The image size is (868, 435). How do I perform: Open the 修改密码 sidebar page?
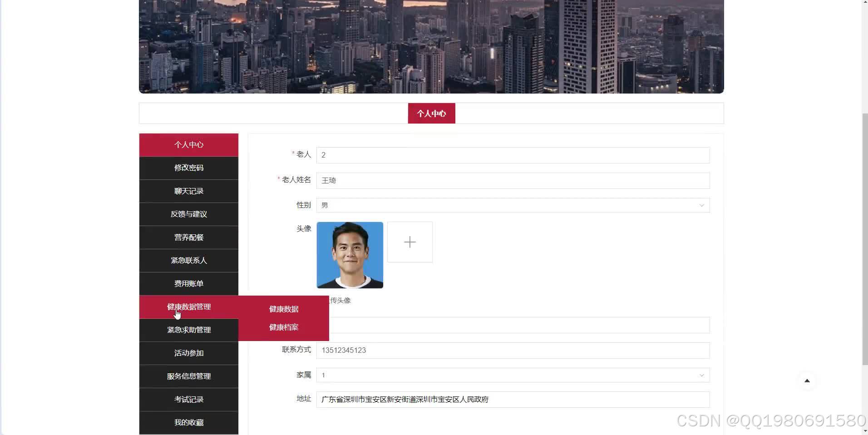click(188, 168)
